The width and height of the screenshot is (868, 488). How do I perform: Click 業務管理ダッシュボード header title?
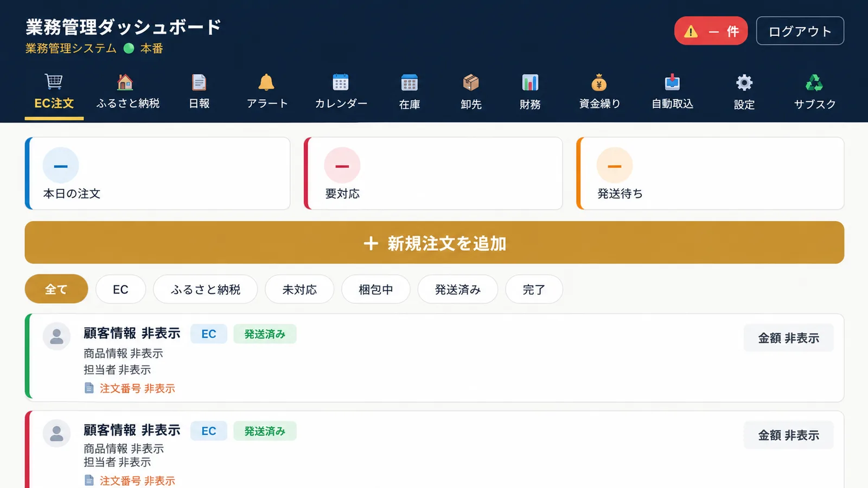tap(124, 27)
